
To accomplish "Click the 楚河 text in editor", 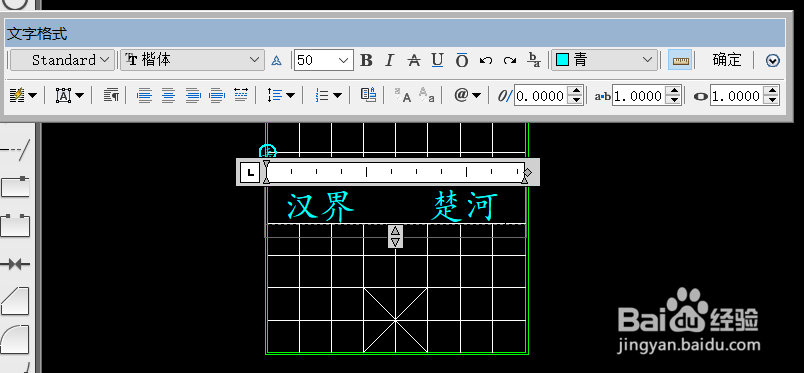I will pos(466,206).
